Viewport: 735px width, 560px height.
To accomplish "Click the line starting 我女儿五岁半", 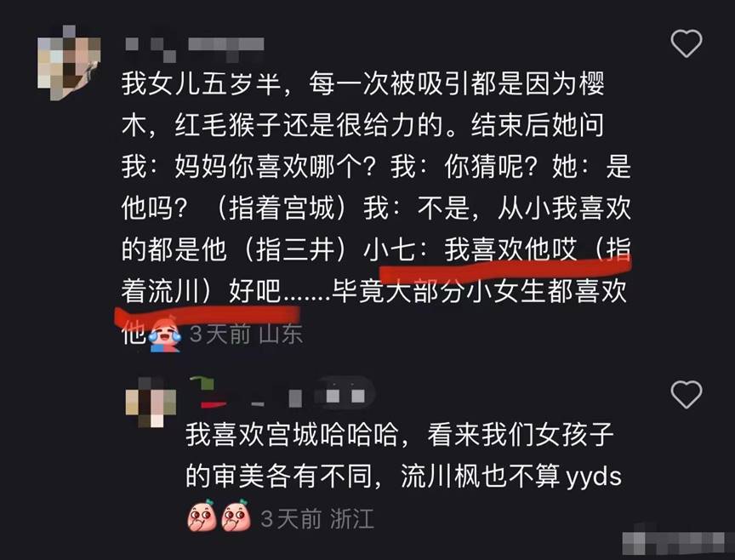I will 362,84.
